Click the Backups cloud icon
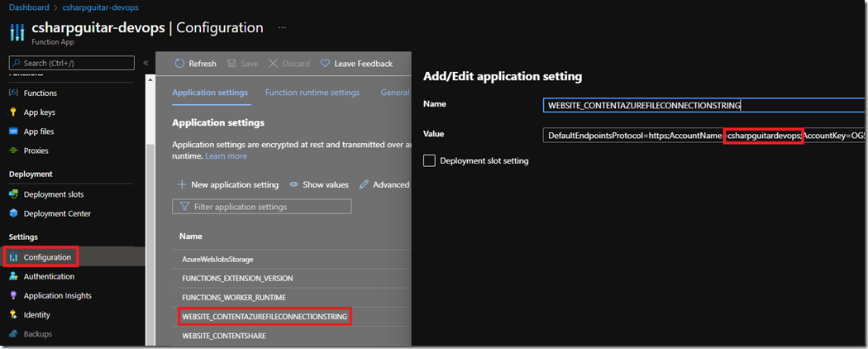The image size is (868, 349). pyautogui.click(x=14, y=334)
